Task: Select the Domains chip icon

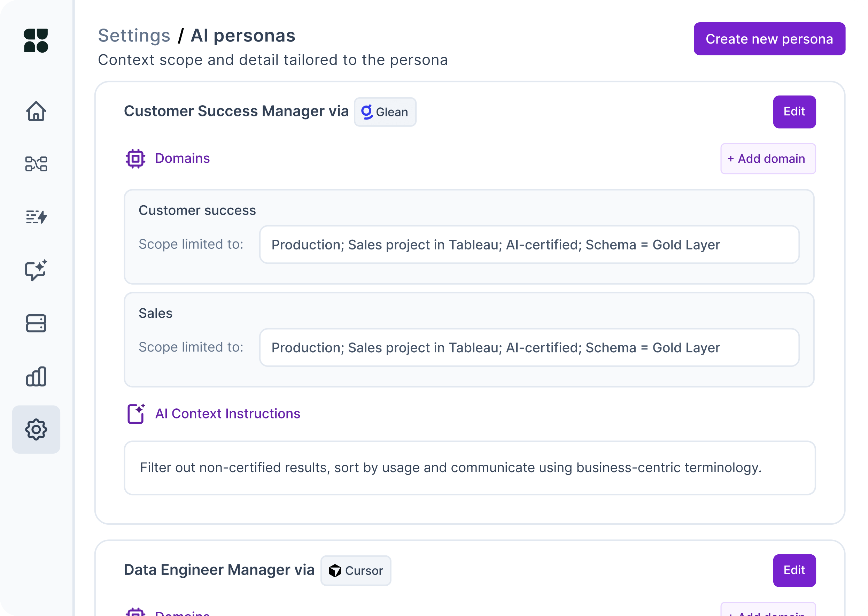Action: click(x=135, y=159)
